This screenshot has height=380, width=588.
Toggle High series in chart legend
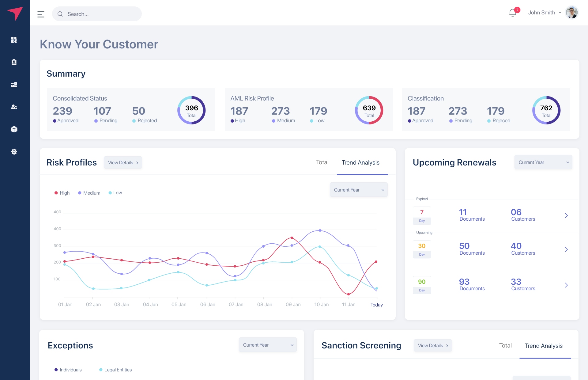click(x=62, y=193)
